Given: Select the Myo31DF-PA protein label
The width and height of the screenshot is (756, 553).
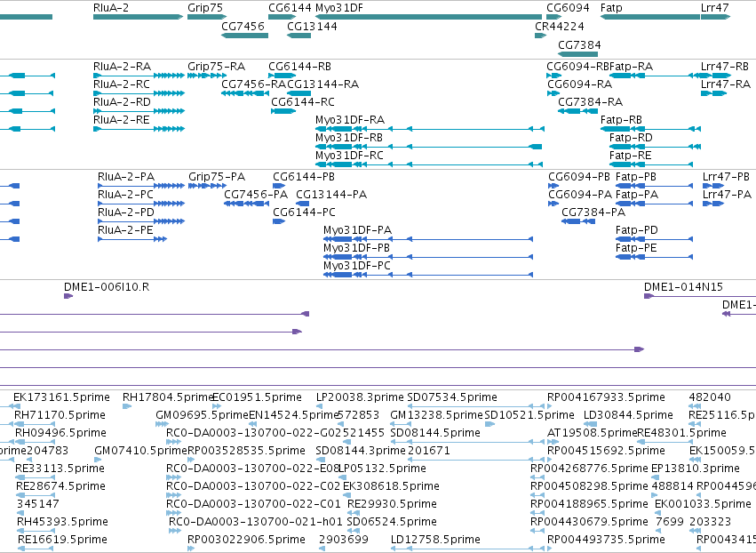Looking at the screenshot, I should tap(357, 230).
